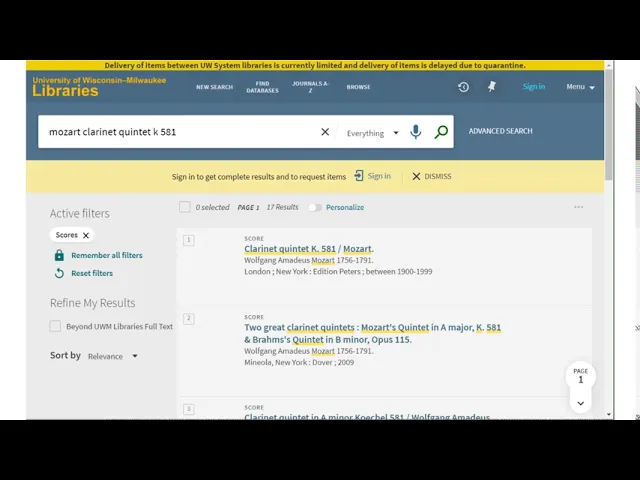Click the page vertical scrollbar thumb
The height and width of the screenshot is (480, 640).
pyautogui.click(x=609, y=124)
